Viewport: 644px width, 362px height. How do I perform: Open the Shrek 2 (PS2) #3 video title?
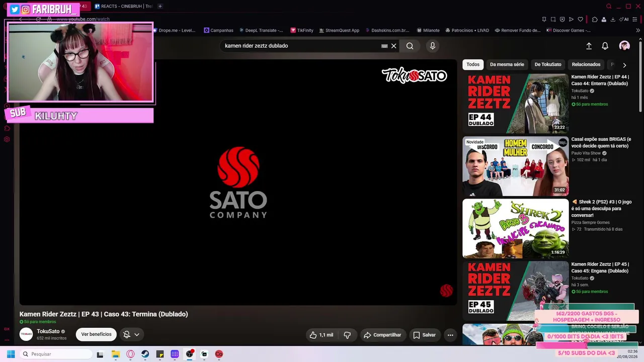click(x=601, y=208)
